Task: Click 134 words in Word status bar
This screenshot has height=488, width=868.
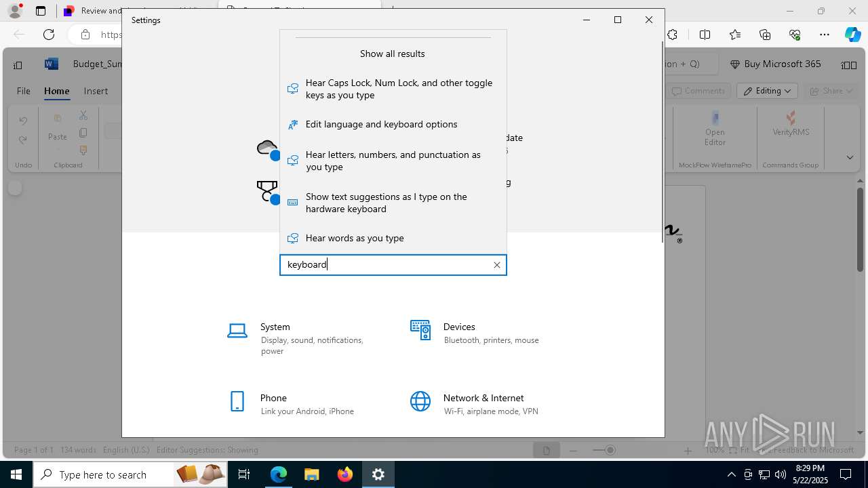Action: [x=78, y=450]
